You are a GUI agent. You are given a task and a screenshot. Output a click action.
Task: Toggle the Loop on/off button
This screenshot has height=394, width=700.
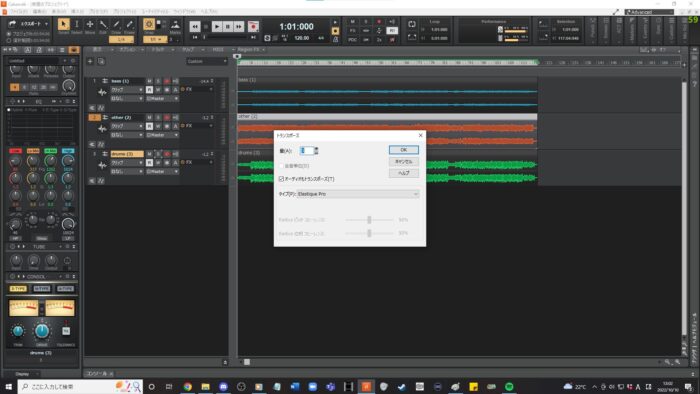[x=412, y=24]
